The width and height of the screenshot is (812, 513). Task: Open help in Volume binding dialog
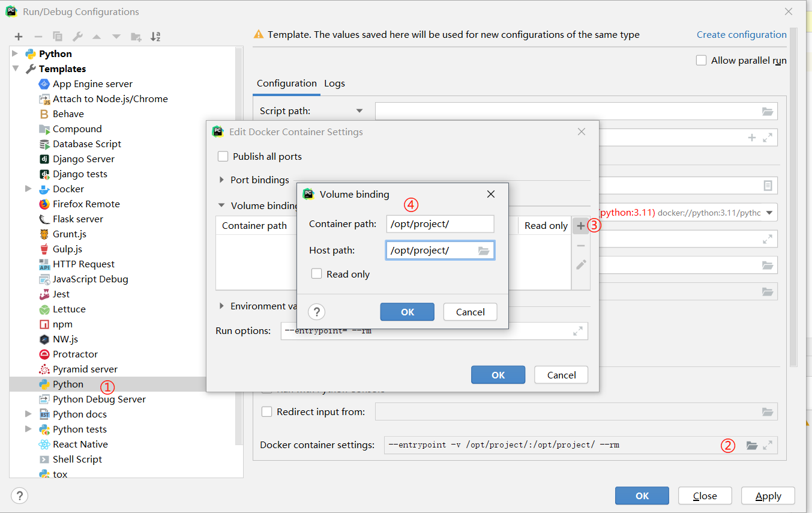(316, 312)
